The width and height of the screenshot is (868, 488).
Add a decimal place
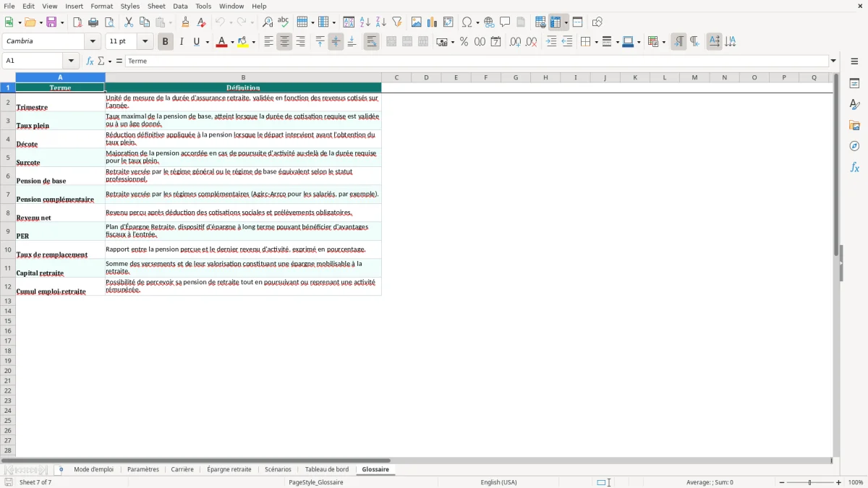coord(515,42)
